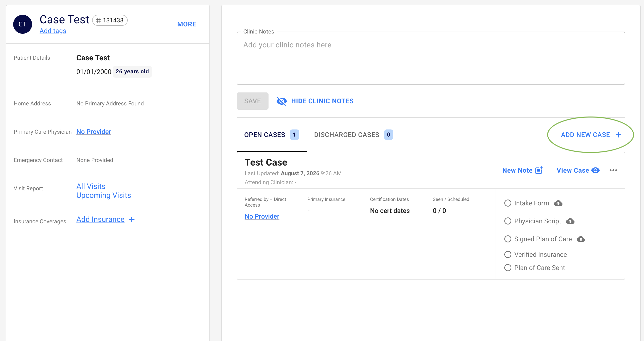Click the New Note notepad icon
The image size is (644, 341).
(539, 170)
